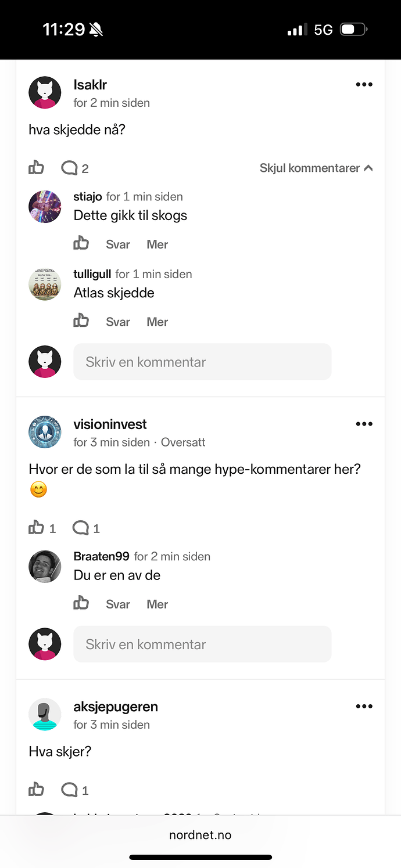Screen dimensions: 401x868
Task: Open three-dot menu on aksjepugeren's post
Action: [364, 707]
